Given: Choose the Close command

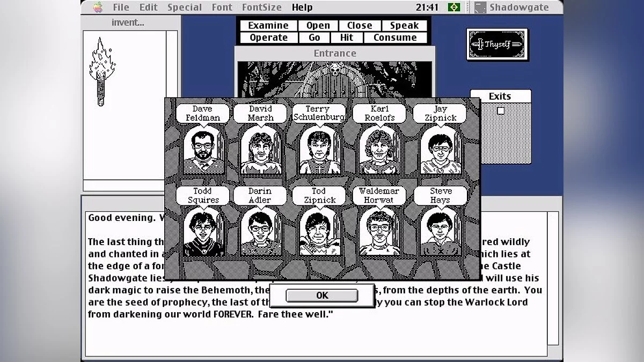Looking at the screenshot, I should [360, 25].
